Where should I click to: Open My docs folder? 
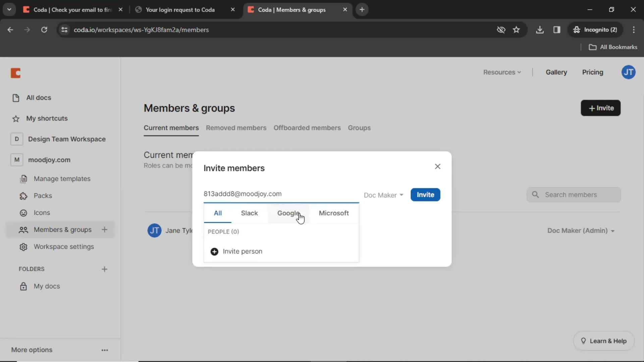[47, 286]
